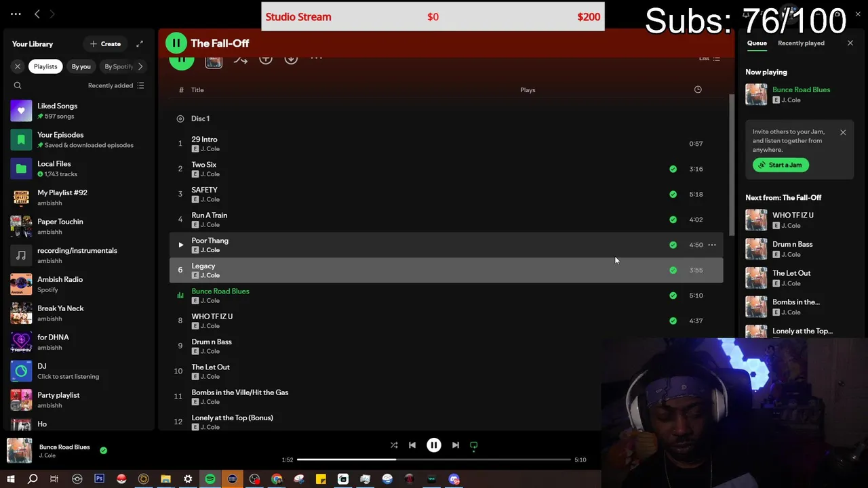Open My Playlist #92
The height and width of the screenshot is (488, 868).
coord(79,197)
